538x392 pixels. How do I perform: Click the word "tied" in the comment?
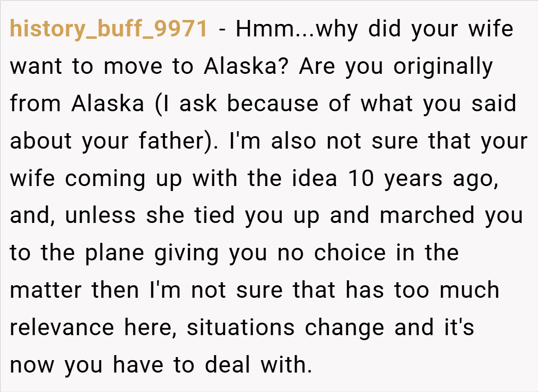pos(214,215)
